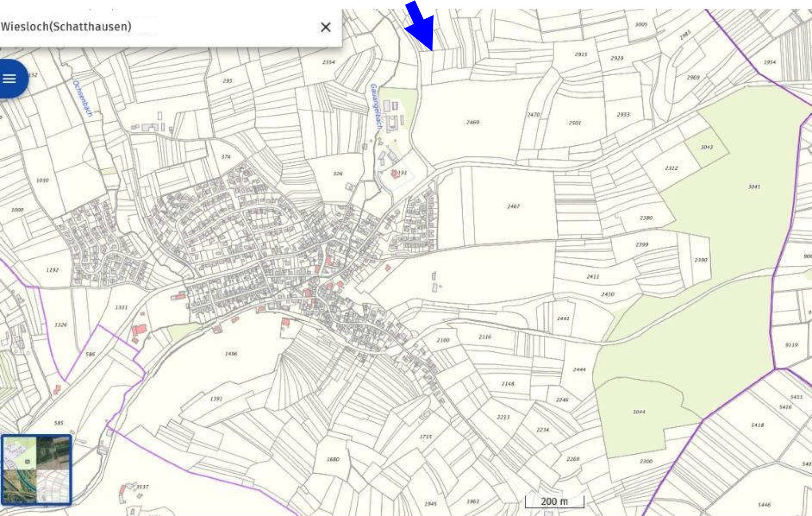Open the basemap switcher thumbnail

click(x=37, y=469)
